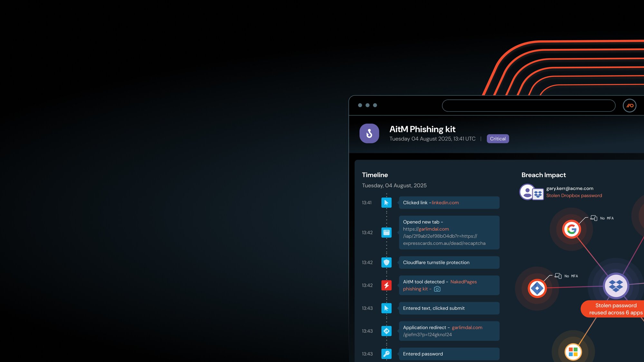Click the key icon for Entered password
Viewport: 644px width, 362px height.
tap(386, 354)
